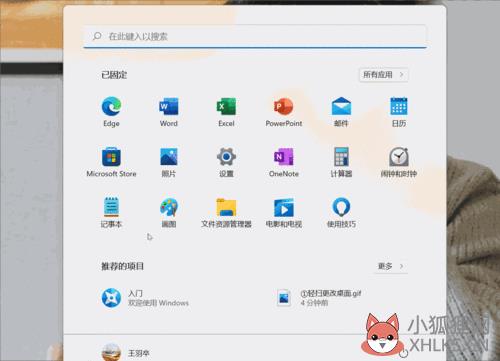500x361 pixels.
Task: Click the 在此键入以搜索 search box
Action: (x=255, y=36)
